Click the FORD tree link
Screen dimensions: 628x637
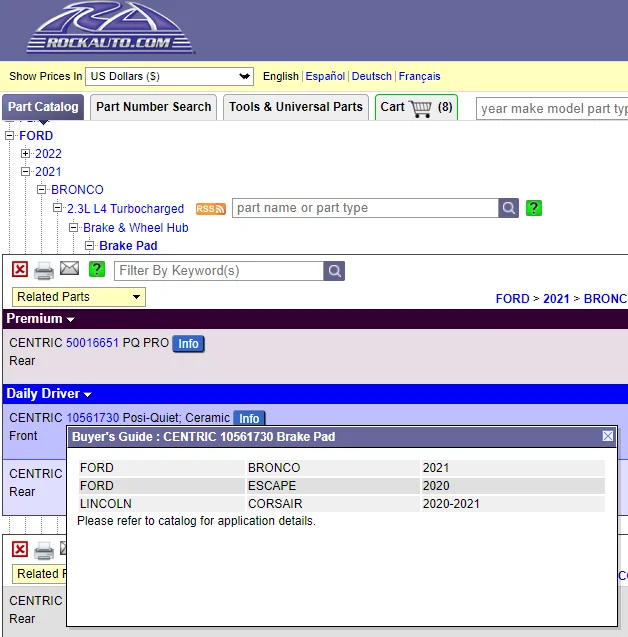coord(36,136)
